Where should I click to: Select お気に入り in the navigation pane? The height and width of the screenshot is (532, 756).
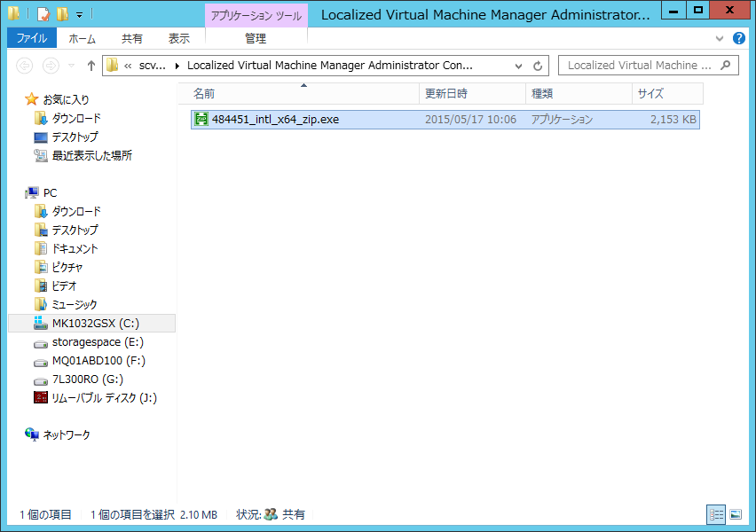[66, 99]
